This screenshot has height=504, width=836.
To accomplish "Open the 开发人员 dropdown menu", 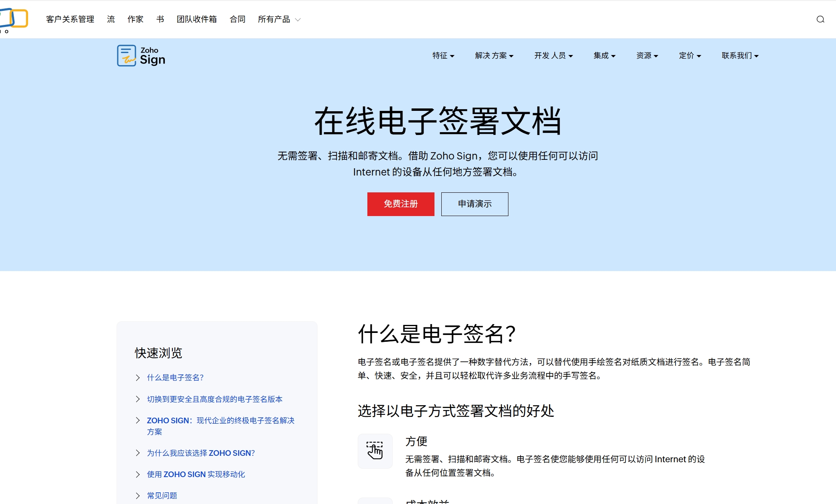I will click(x=553, y=55).
